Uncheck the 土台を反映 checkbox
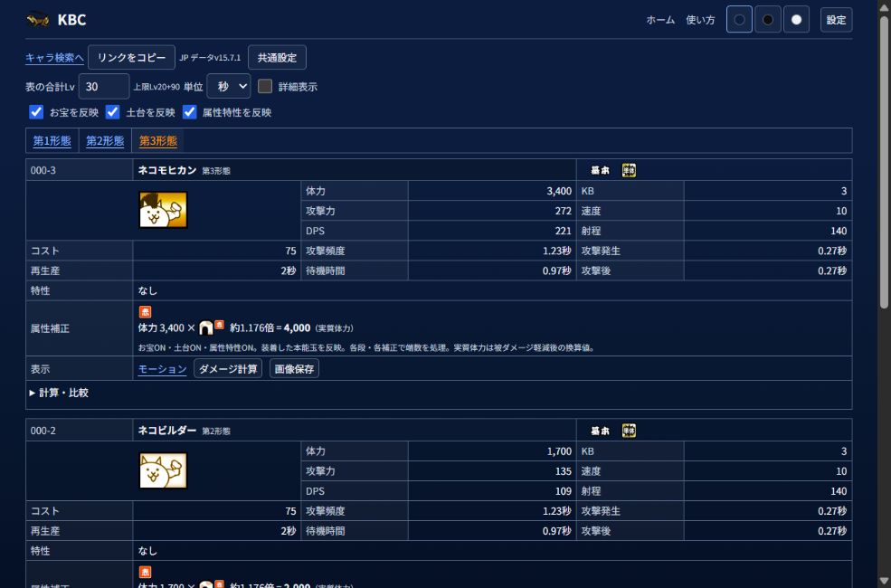891x588 pixels. 112,112
